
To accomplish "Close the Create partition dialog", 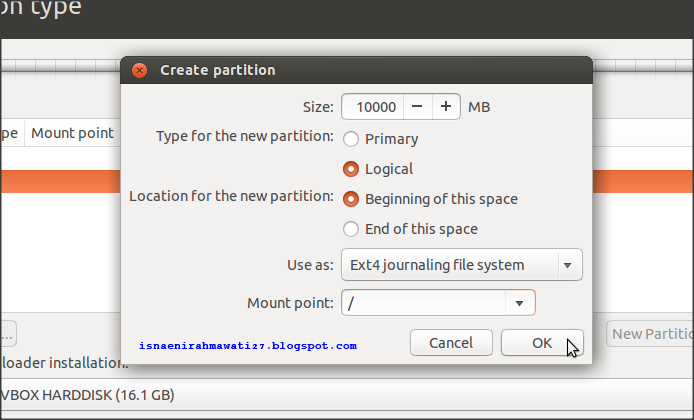I will point(139,70).
